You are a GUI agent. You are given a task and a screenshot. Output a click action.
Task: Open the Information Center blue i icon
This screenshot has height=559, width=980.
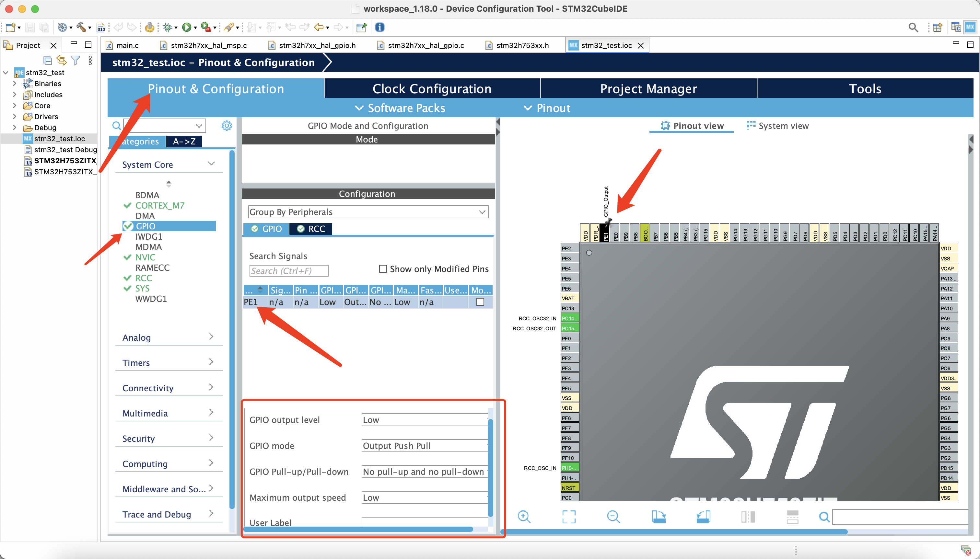379,27
